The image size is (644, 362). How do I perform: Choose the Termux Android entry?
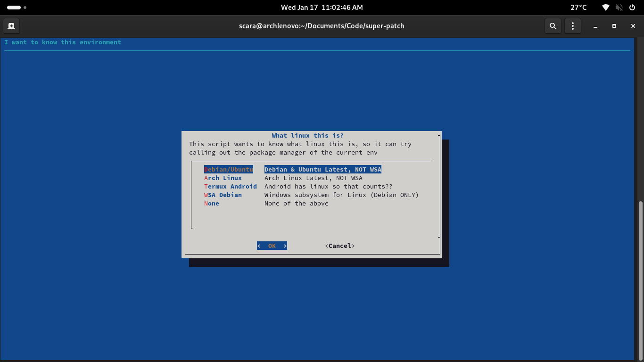(231, 186)
